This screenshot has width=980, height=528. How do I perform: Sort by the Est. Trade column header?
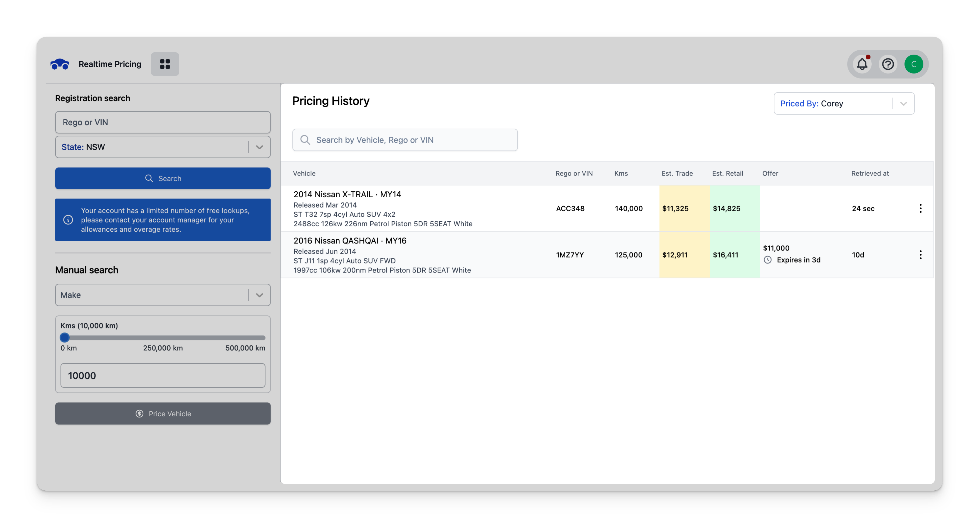677,173
